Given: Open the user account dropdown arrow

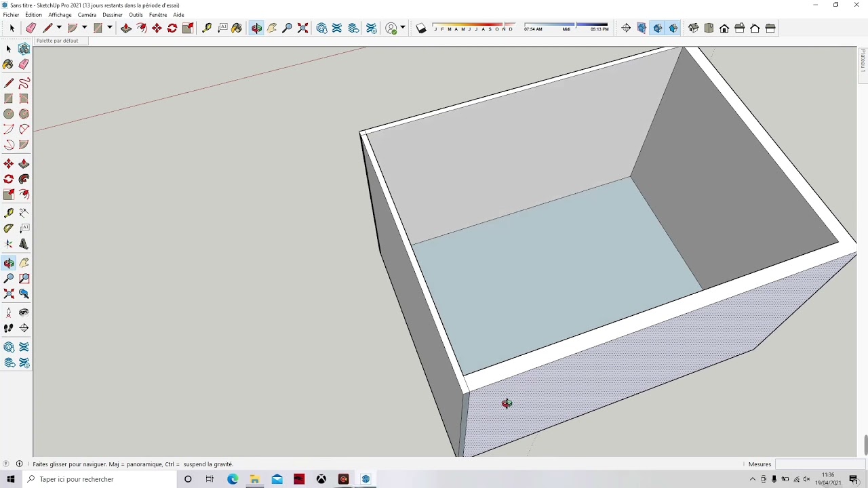Looking at the screenshot, I should click(403, 28).
